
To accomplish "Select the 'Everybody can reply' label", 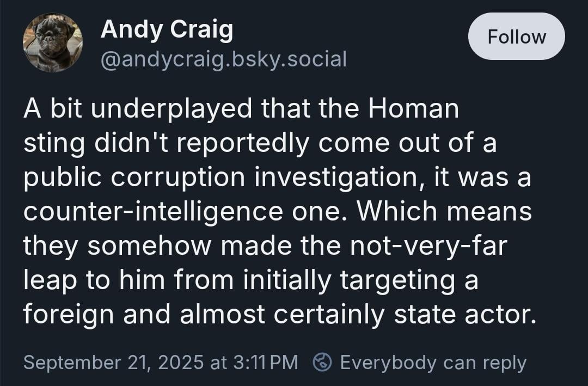I will click(x=433, y=363).
